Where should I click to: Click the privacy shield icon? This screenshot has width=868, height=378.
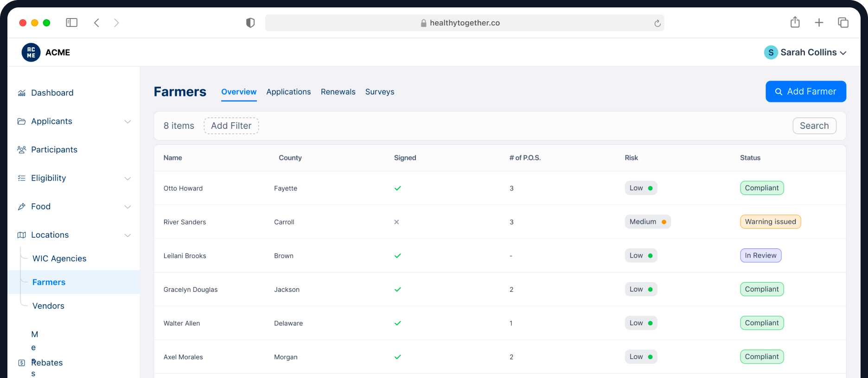250,23
